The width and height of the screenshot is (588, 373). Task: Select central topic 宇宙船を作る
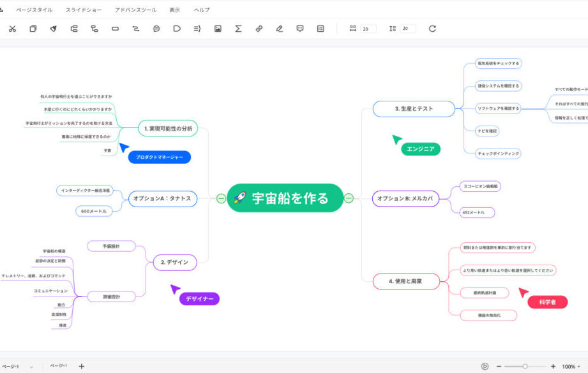click(285, 198)
